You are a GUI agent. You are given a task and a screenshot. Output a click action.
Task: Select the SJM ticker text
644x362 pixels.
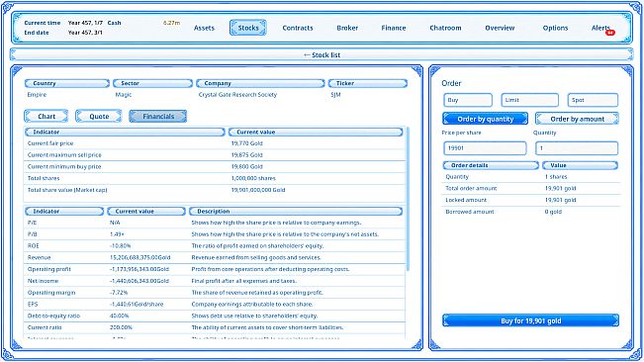coord(335,95)
